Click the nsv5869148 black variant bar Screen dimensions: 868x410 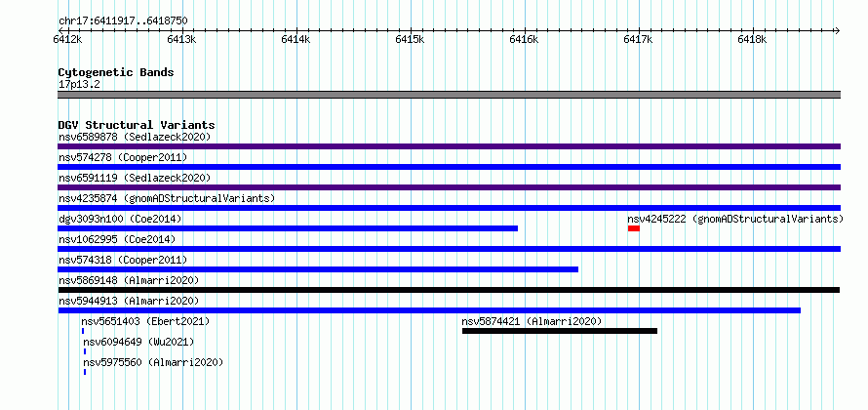(x=449, y=290)
